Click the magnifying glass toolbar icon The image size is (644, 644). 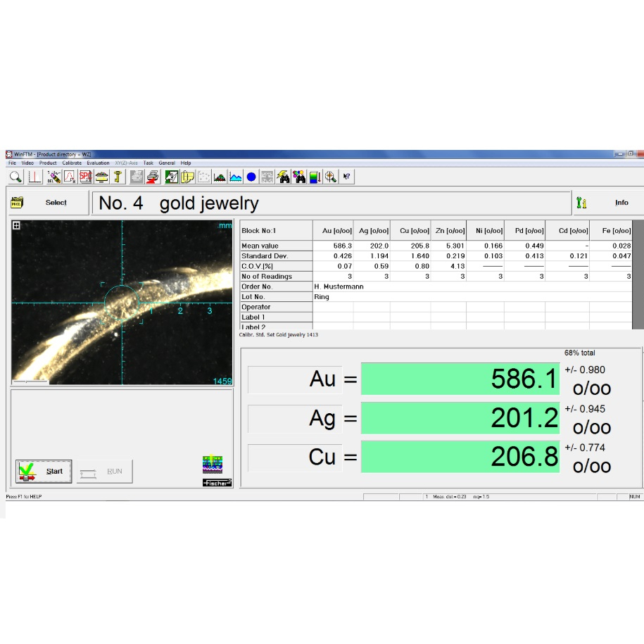coord(15,177)
